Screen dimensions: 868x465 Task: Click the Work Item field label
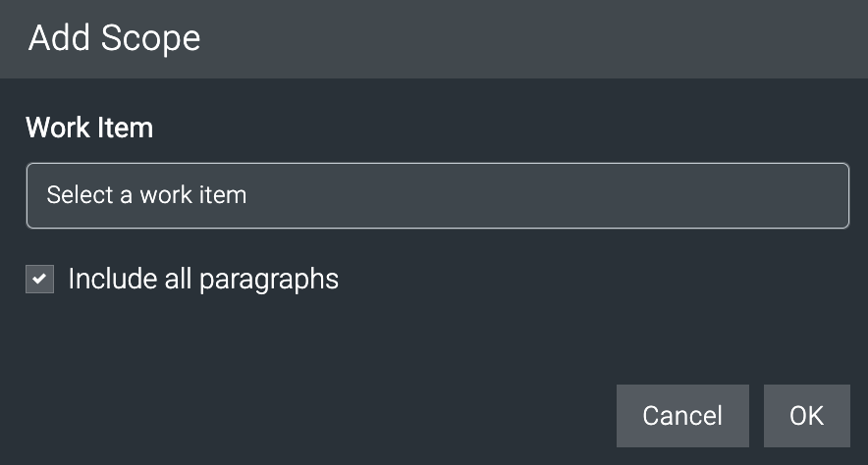click(89, 128)
